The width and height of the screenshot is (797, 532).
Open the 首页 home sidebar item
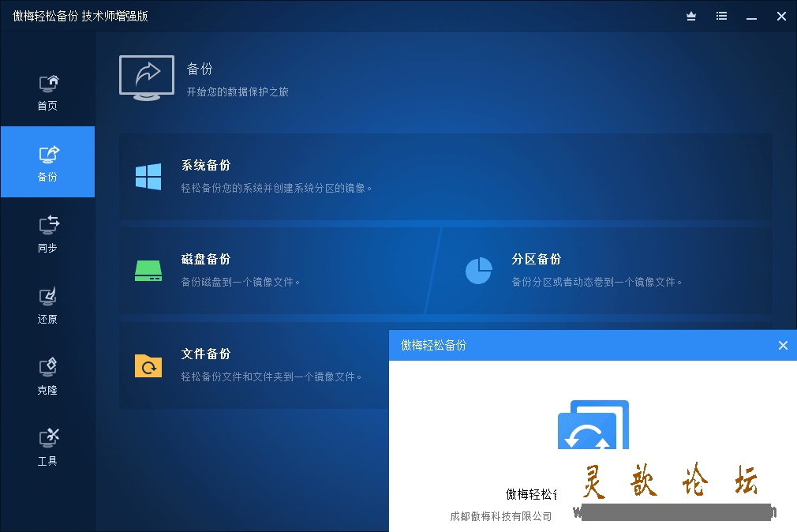click(48, 92)
